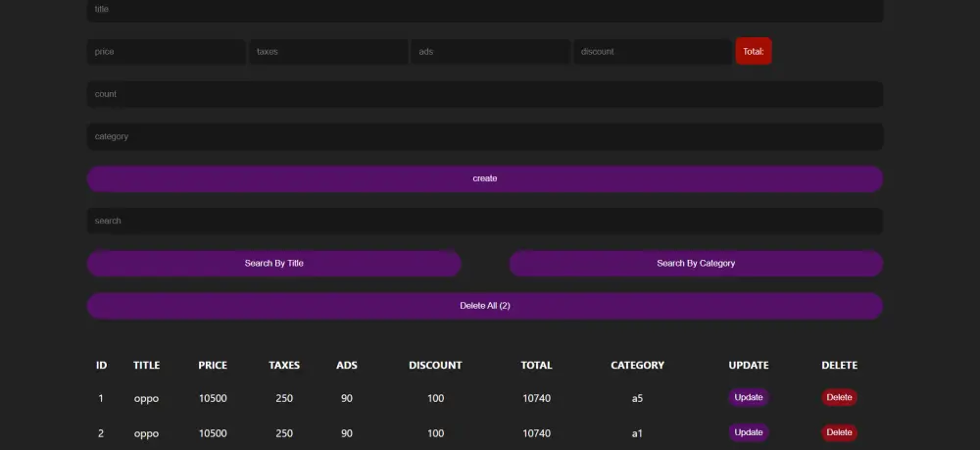
Task: Click taxes 250 in a1 row
Action: [x=284, y=433]
